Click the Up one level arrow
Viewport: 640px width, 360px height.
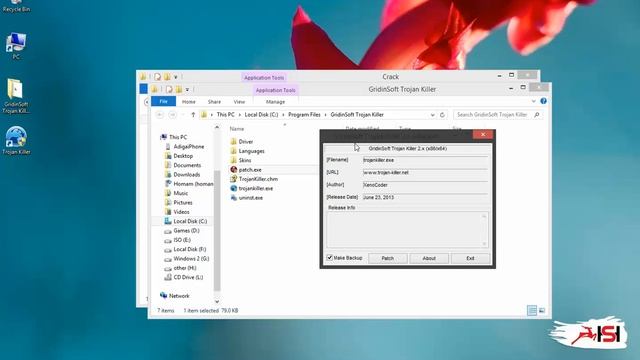193,115
